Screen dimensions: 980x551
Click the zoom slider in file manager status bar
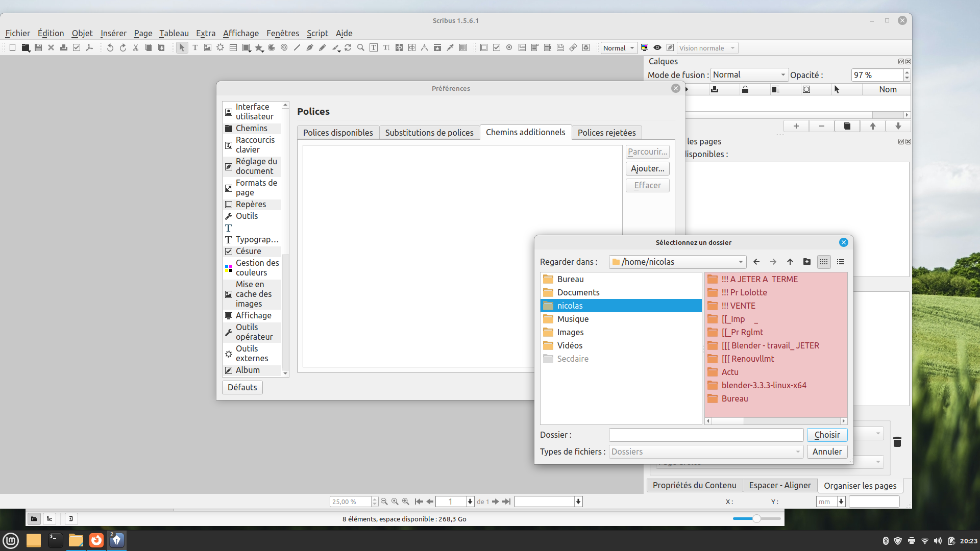(x=757, y=519)
